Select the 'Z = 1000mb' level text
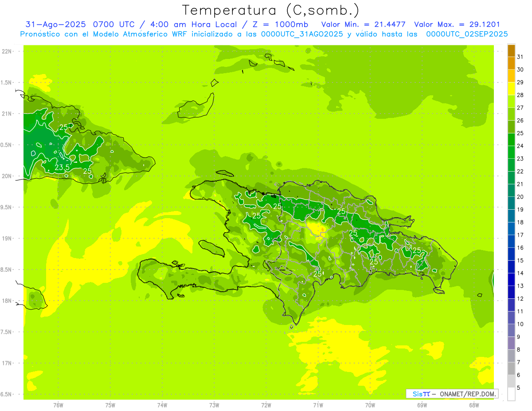 (x=280, y=24)
